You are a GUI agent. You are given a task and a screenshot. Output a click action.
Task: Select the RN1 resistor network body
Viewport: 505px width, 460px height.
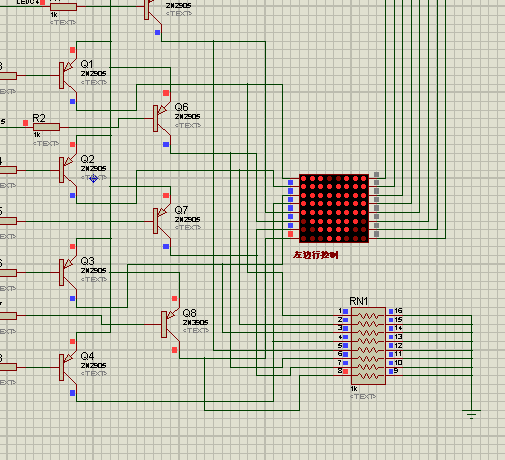pos(368,346)
